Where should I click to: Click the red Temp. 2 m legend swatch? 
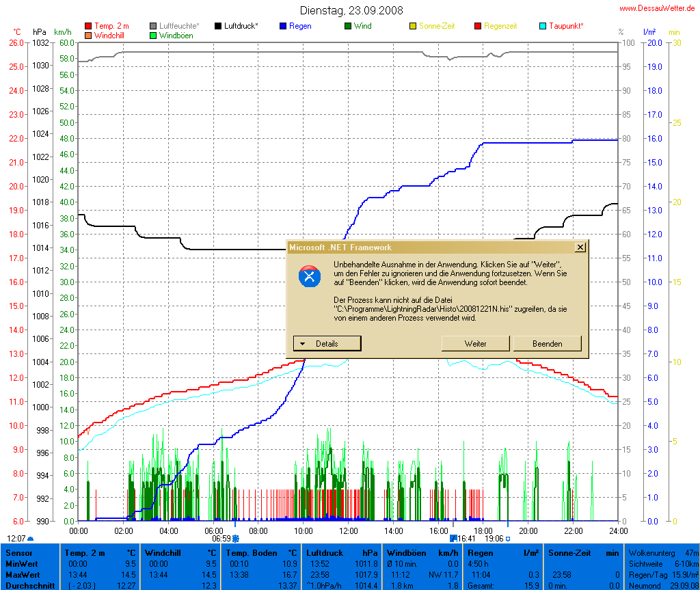[x=88, y=26]
